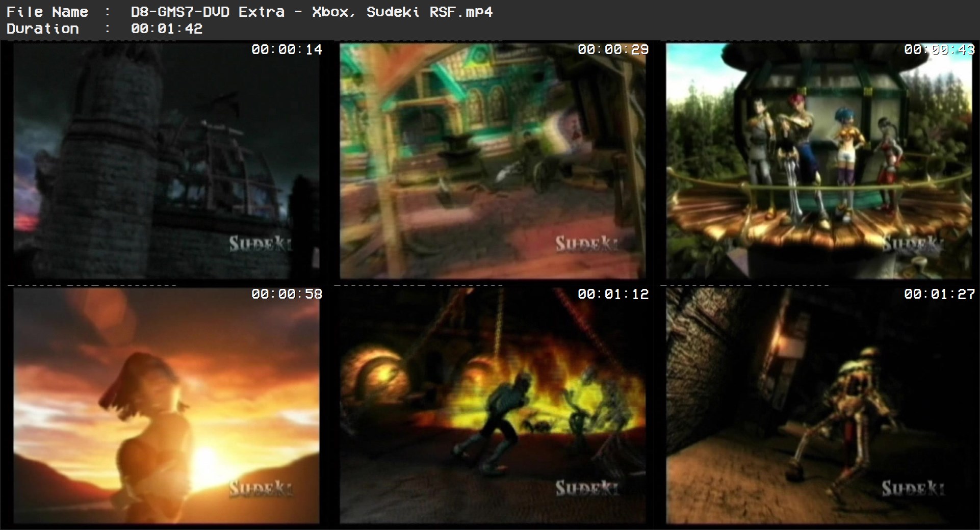Click the Sudeki logo in the skeleton frame

pyautogui.click(x=913, y=489)
